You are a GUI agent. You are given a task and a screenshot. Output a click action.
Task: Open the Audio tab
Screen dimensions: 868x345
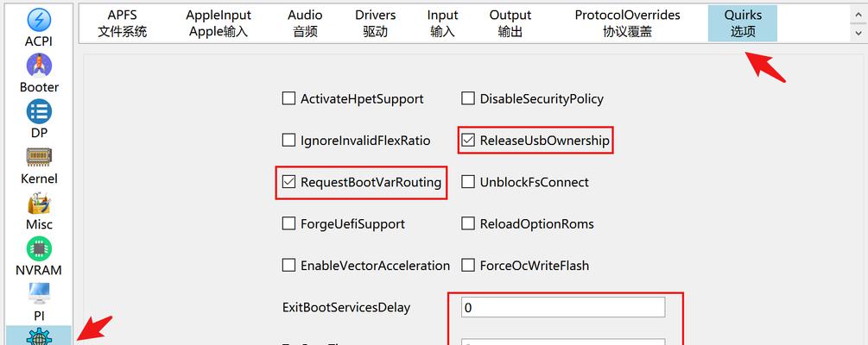(305, 23)
